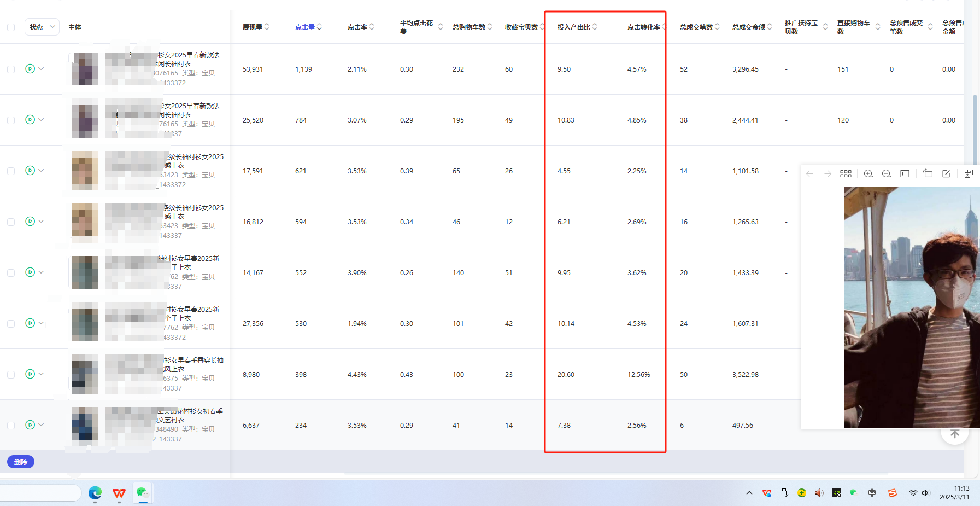Screen dimensions: 980x506
Task: Sort by 总购物车数 column
Action: pos(490,27)
